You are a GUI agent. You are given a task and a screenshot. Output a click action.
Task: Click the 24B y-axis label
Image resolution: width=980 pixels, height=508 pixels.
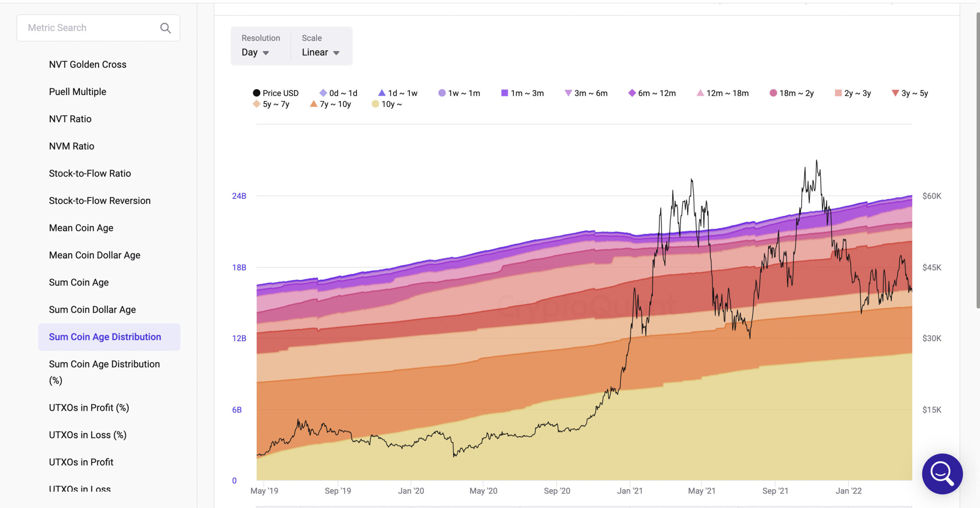point(239,196)
